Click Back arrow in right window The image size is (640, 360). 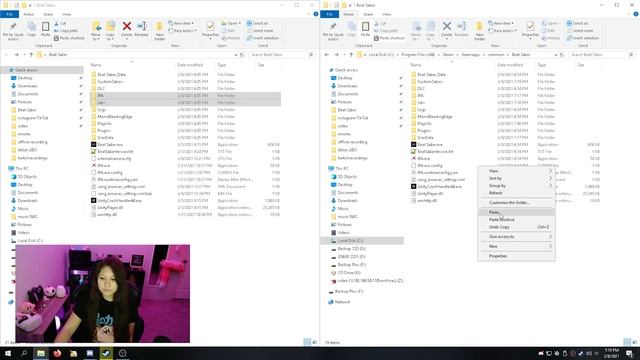[x=327, y=54]
